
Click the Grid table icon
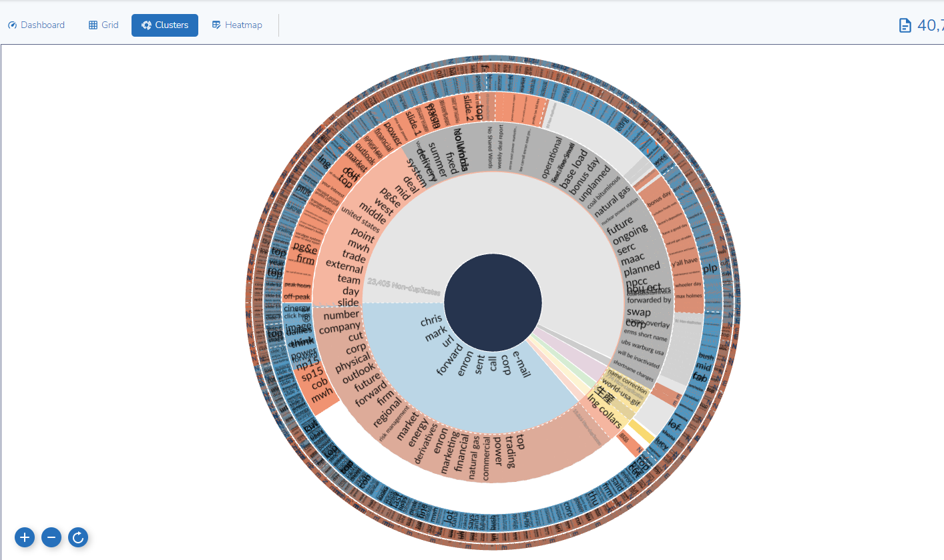coord(93,25)
